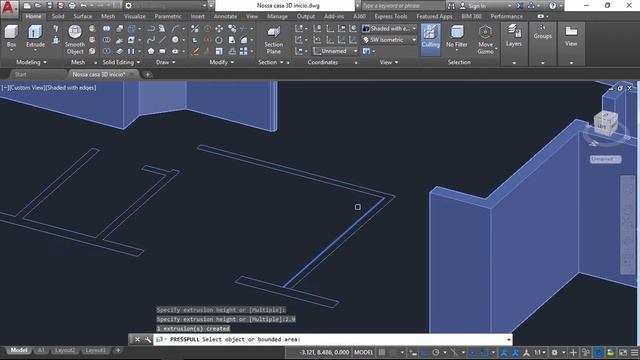Expand the Modify panel

[x=222, y=62]
